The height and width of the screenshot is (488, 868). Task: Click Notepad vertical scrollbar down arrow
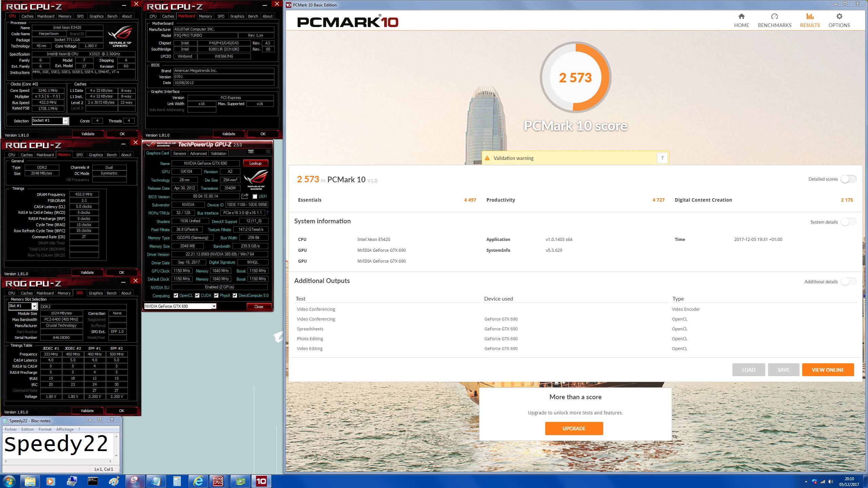pyautogui.click(x=116, y=455)
